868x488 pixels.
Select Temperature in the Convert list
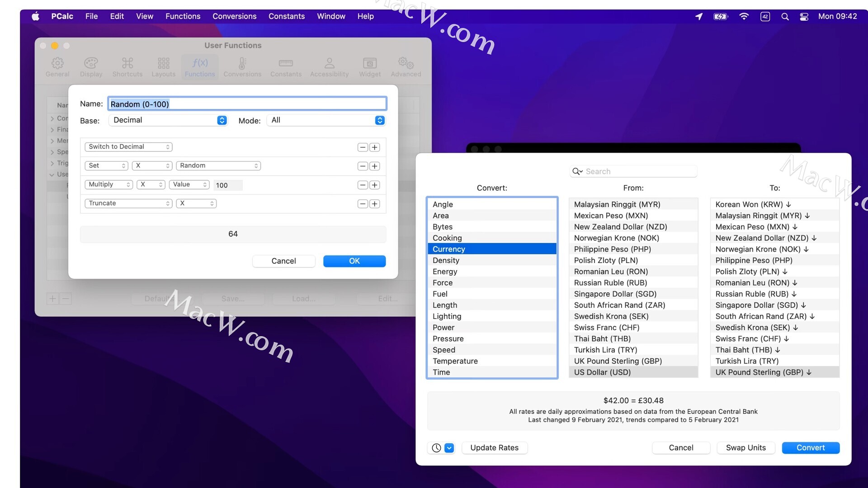pos(455,361)
